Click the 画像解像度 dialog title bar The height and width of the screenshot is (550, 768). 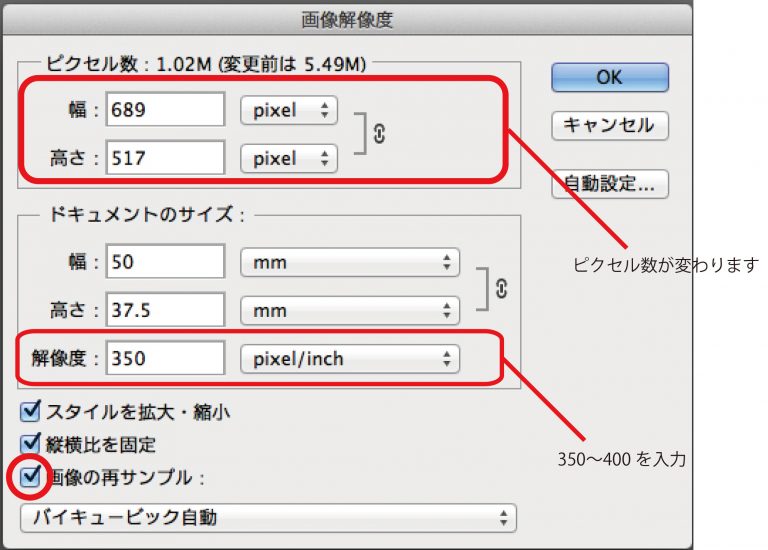pyautogui.click(x=347, y=18)
